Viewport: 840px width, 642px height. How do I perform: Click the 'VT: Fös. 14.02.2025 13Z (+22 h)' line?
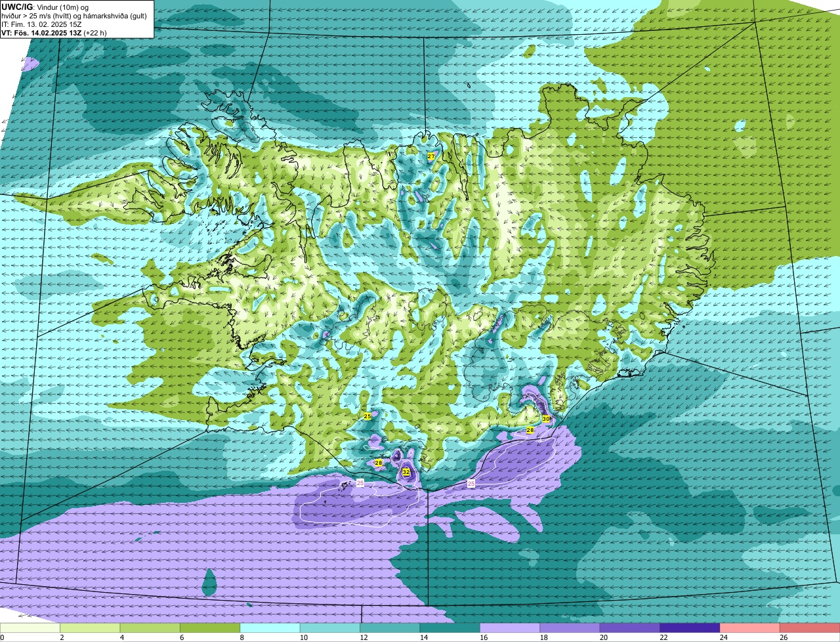click(x=54, y=32)
